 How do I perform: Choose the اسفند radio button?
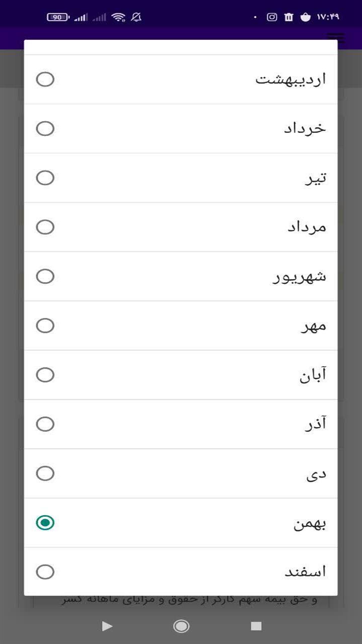[x=45, y=572]
